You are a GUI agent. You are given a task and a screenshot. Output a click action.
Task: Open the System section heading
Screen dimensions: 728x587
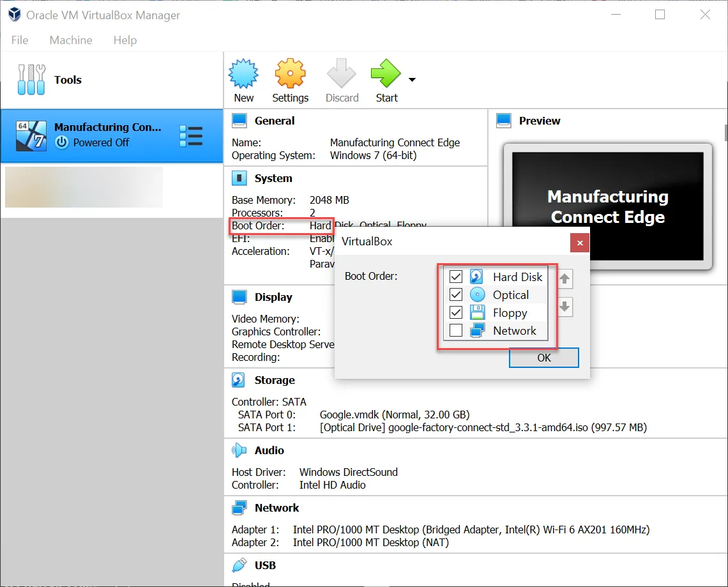coord(273,178)
